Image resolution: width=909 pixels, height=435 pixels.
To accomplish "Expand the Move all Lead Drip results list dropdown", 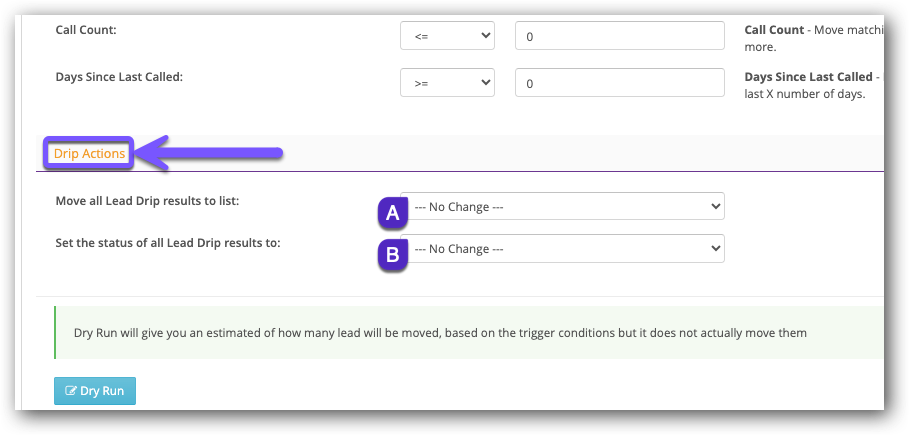I will pyautogui.click(x=562, y=207).
